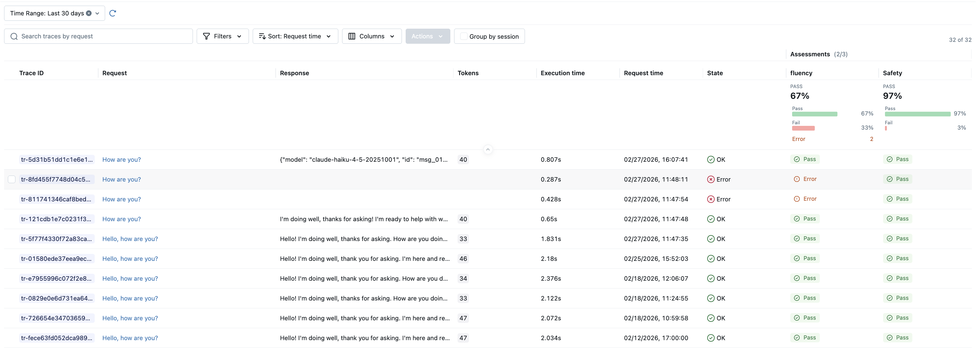Clear the Time Range filter with the X icon
Image resolution: width=980 pixels, height=348 pixels.
[x=89, y=13]
